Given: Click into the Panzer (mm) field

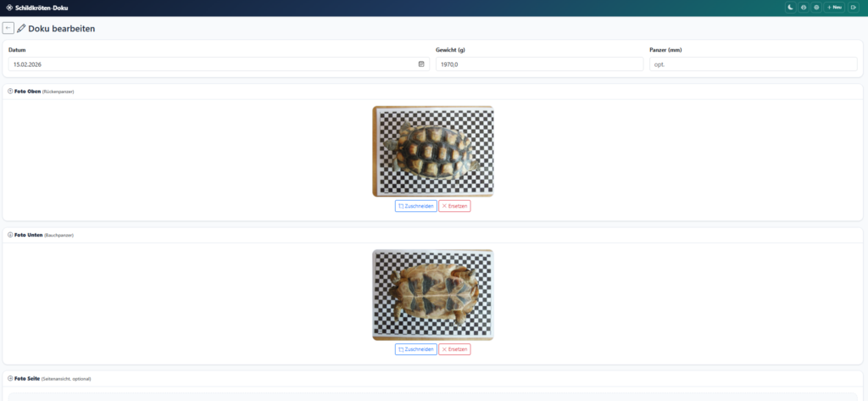Looking at the screenshot, I should 753,64.
